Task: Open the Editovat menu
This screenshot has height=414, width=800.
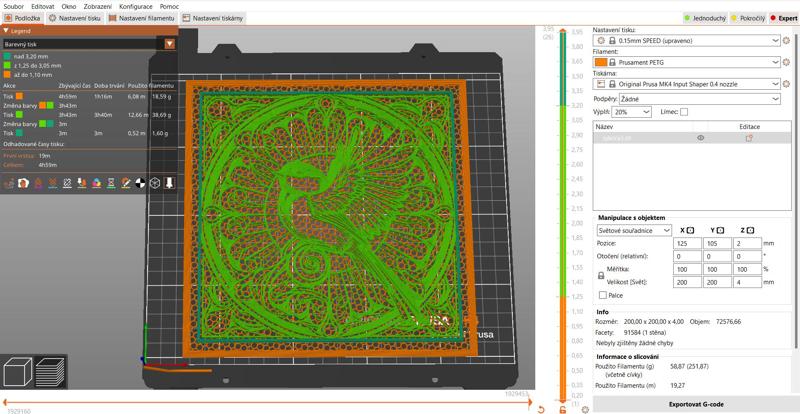Action: pyautogui.click(x=43, y=7)
